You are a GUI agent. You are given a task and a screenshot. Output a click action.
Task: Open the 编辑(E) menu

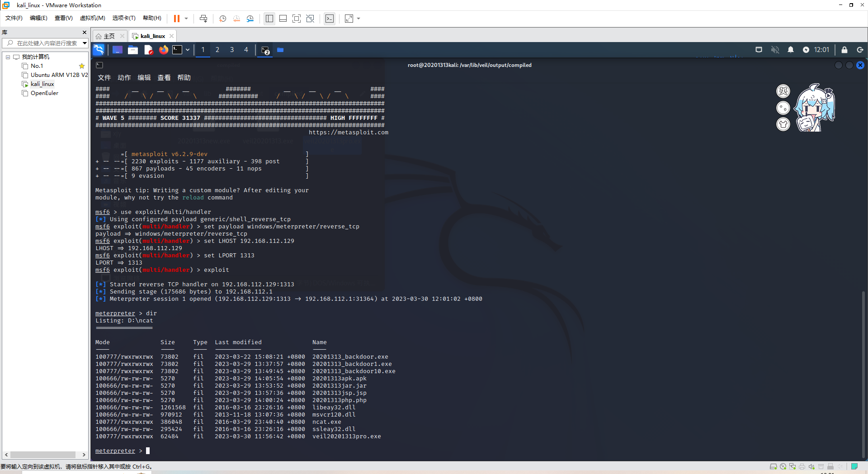pyautogui.click(x=38, y=18)
